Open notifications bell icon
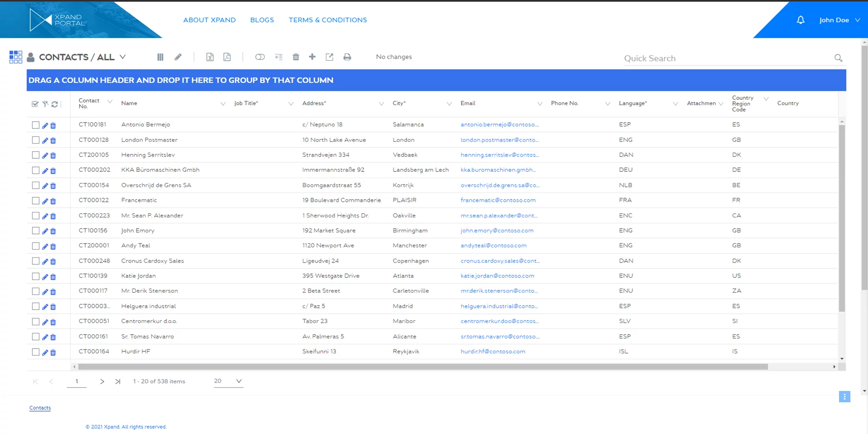This screenshot has width=868, height=434. tap(800, 20)
